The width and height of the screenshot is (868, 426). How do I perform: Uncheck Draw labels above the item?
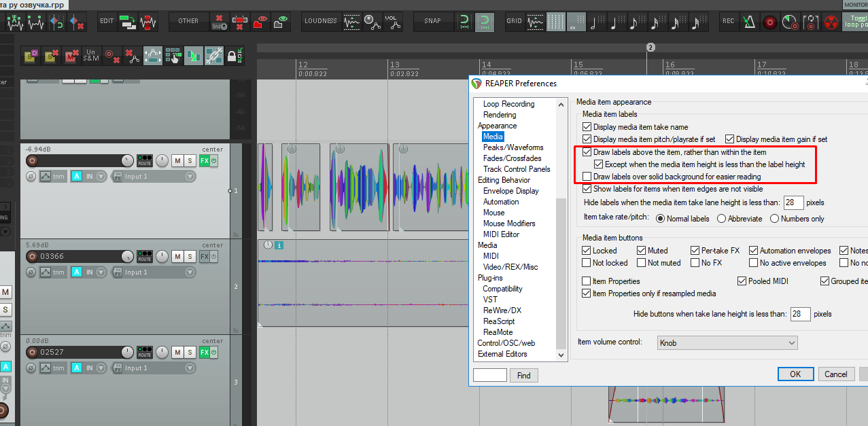(587, 152)
